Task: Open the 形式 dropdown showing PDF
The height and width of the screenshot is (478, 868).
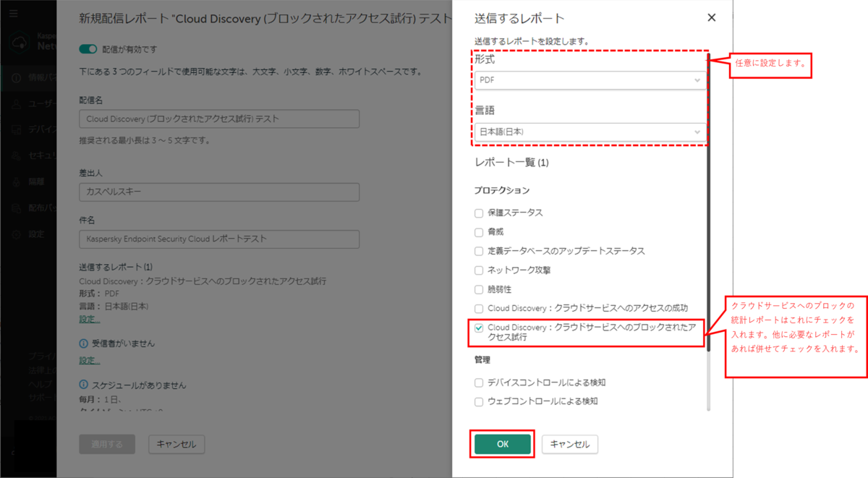Action: [590, 80]
